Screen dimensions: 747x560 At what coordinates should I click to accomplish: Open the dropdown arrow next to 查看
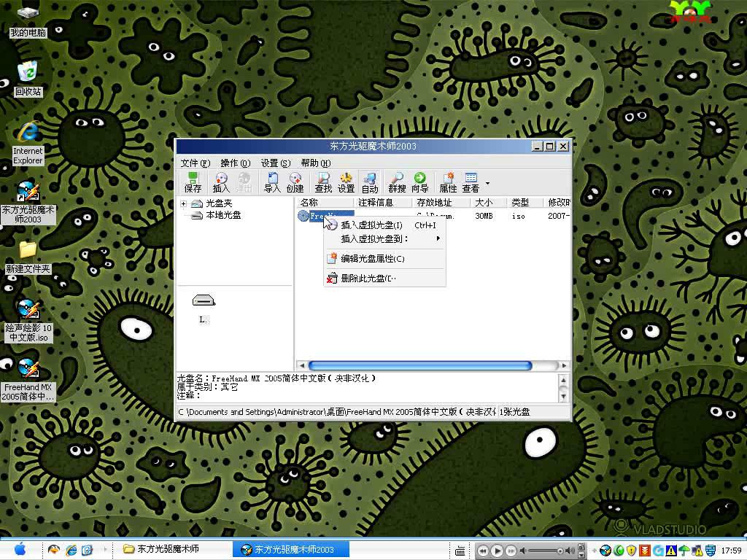[x=487, y=183]
